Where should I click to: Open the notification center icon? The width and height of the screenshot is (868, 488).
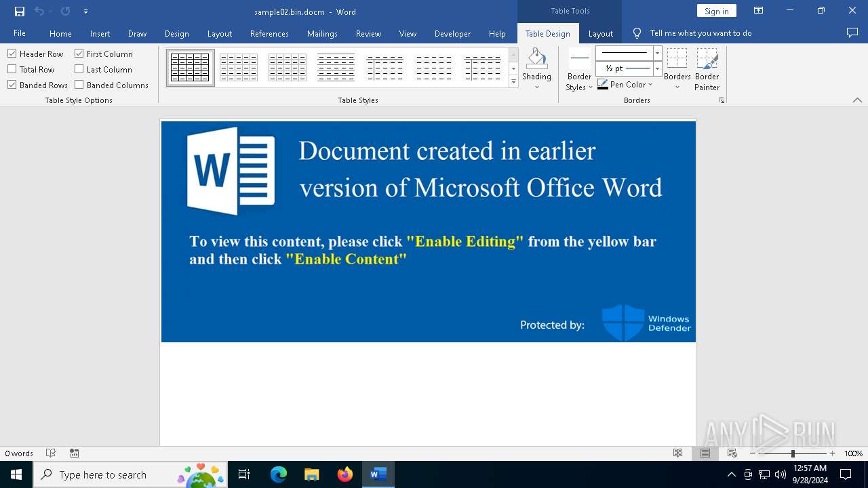[x=846, y=474]
